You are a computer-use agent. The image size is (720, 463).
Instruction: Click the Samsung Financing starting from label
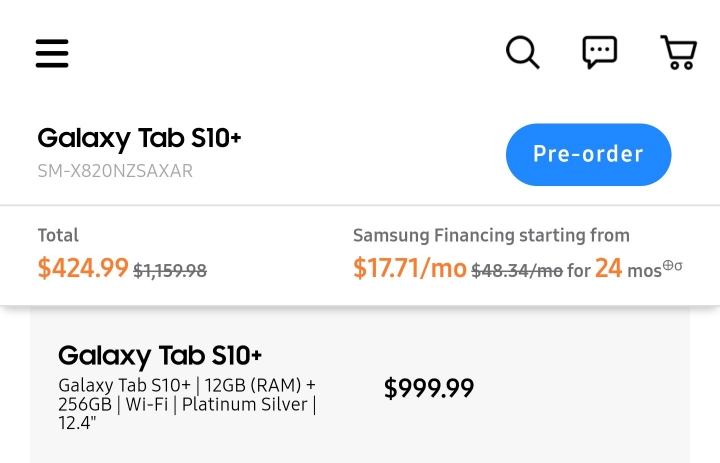click(491, 235)
